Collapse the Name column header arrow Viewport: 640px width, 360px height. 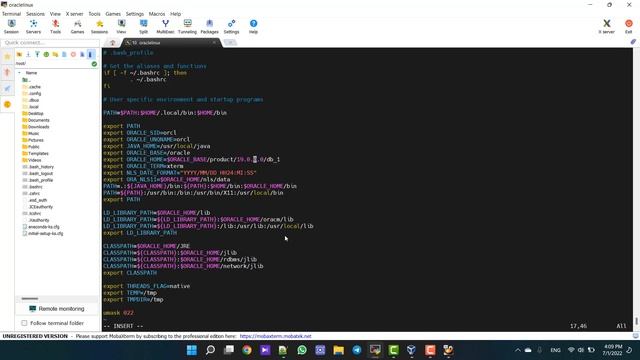19,73
